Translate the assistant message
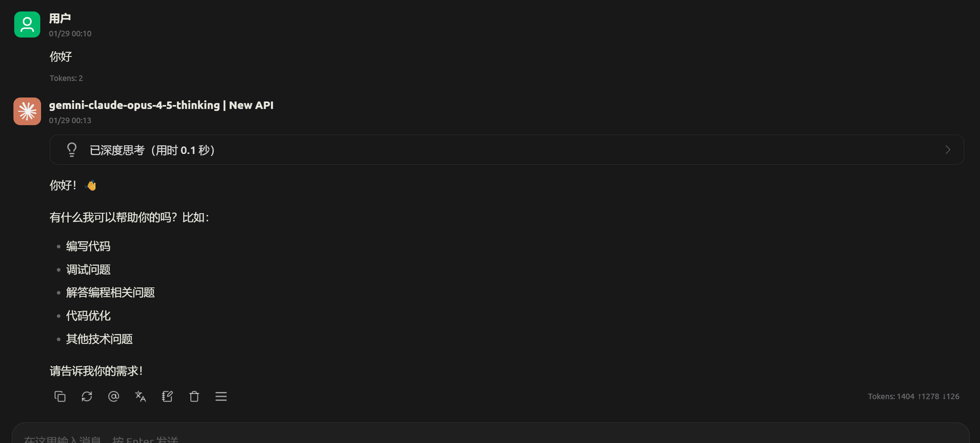 pos(141,396)
